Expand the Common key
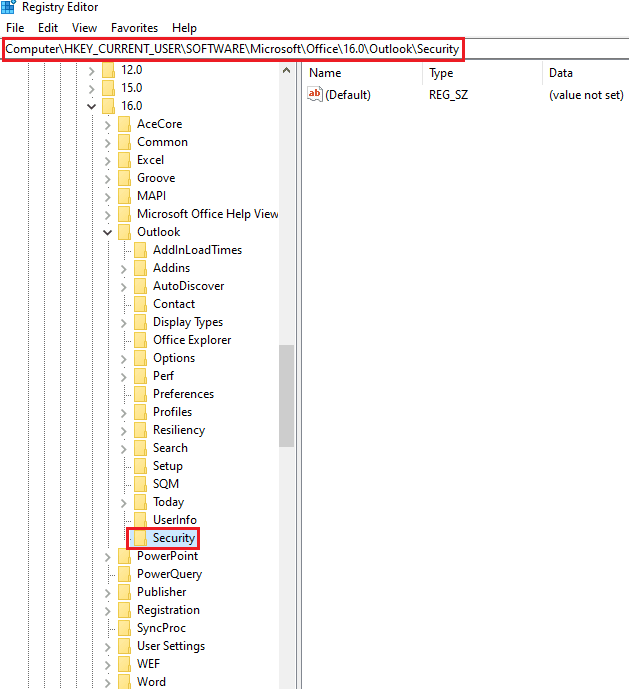This screenshot has height=689, width=629. [108, 143]
